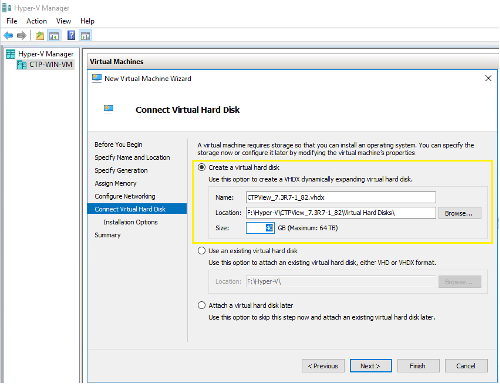Click the disk Size field

coord(260,228)
